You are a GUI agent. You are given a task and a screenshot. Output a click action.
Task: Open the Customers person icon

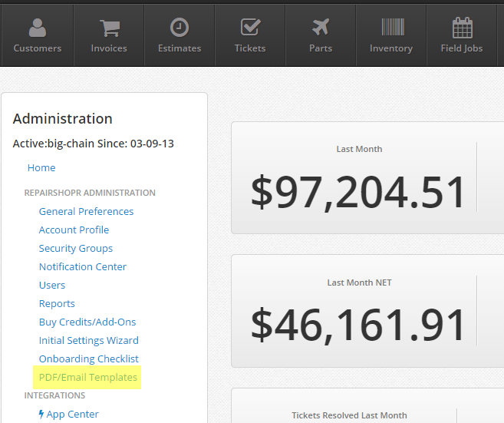coord(38,28)
